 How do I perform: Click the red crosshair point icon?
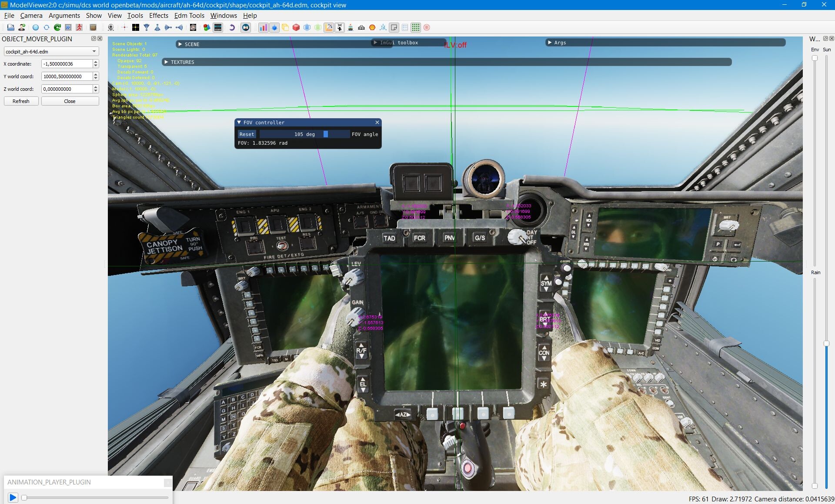coord(124,27)
